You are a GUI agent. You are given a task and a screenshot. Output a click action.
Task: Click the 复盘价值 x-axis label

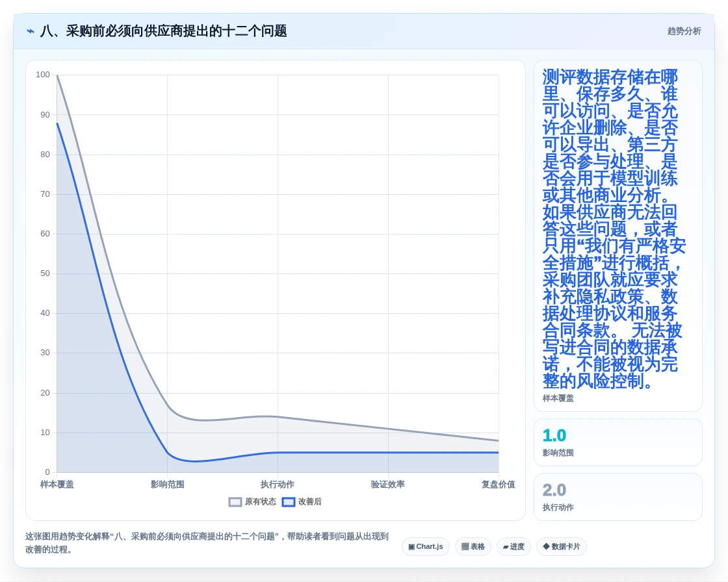point(498,485)
